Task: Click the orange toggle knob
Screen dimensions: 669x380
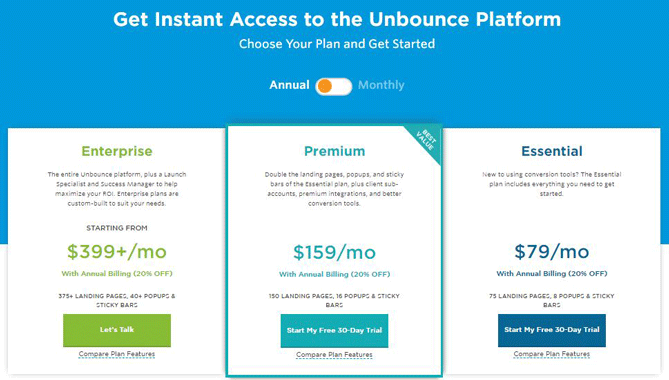Action: [x=325, y=86]
